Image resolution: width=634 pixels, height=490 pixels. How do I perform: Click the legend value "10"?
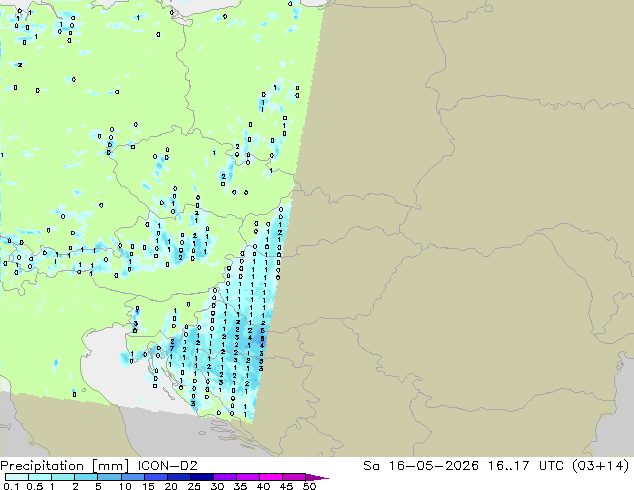[124, 486]
